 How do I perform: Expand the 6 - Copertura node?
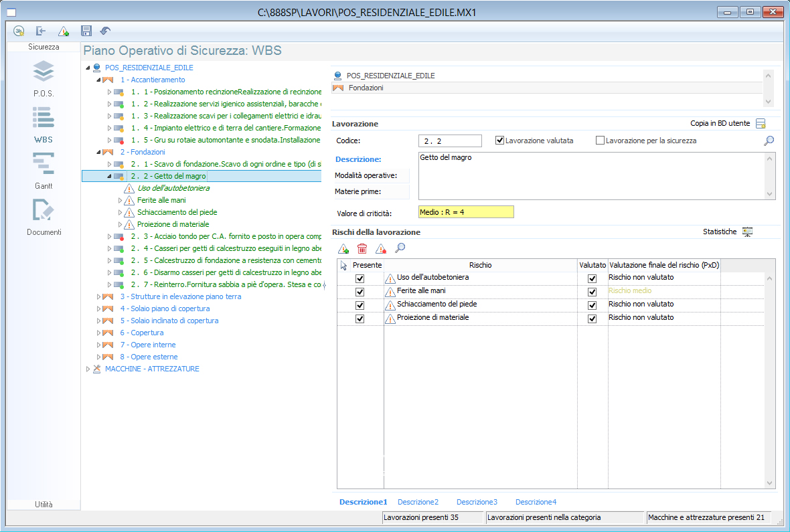99,333
